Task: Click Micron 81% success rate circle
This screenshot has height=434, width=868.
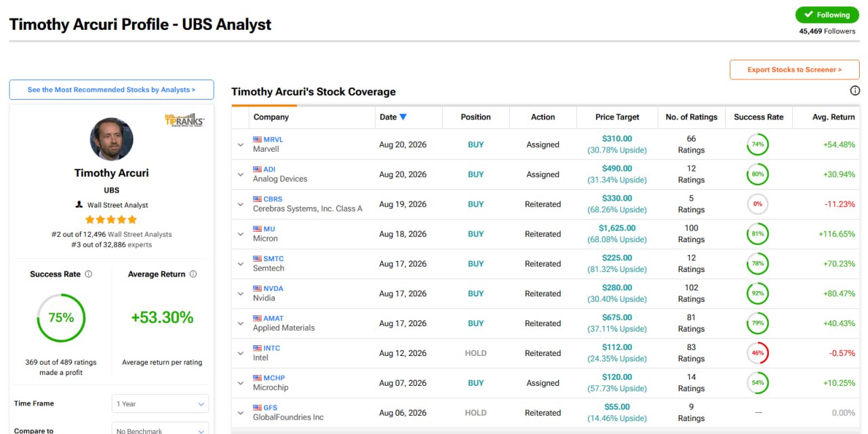Action: click(x=757, y=234)
